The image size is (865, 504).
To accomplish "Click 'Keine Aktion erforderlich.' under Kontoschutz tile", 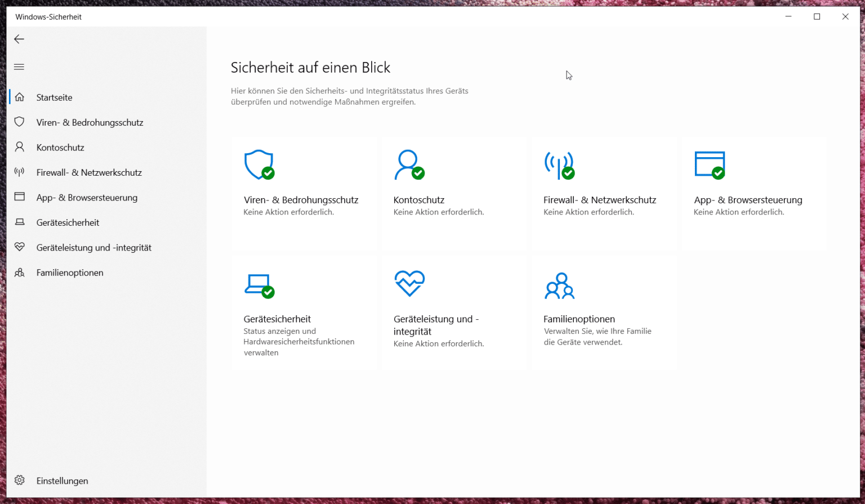I will click(439, 212).
